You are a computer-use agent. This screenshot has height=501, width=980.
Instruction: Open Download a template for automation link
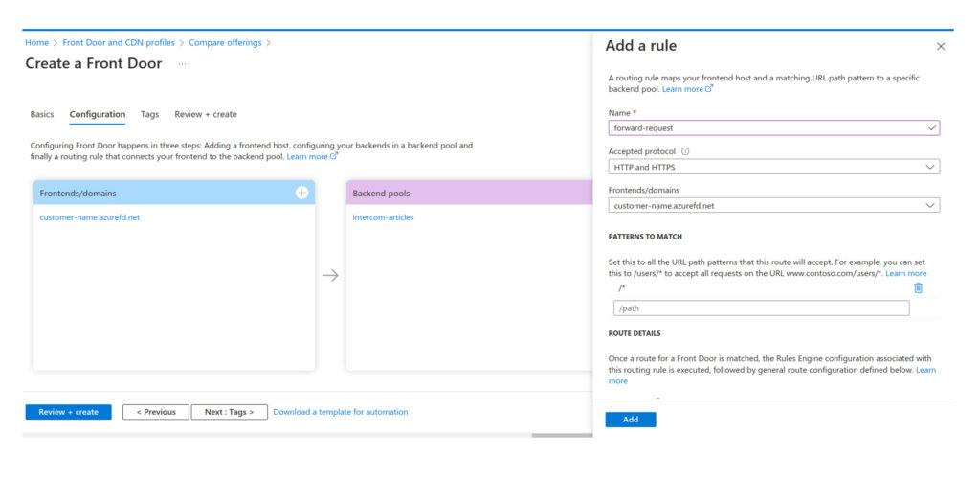click(x=341, y=412)
